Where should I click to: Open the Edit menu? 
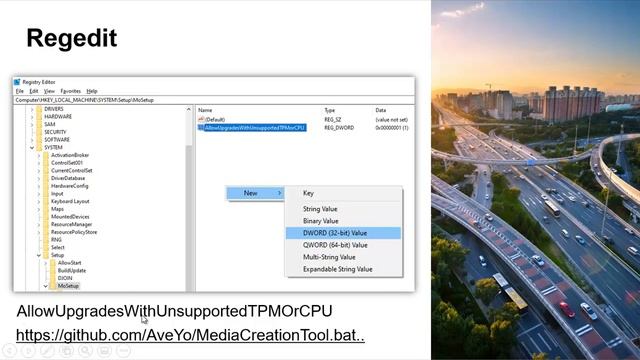[x=34, y=91]
